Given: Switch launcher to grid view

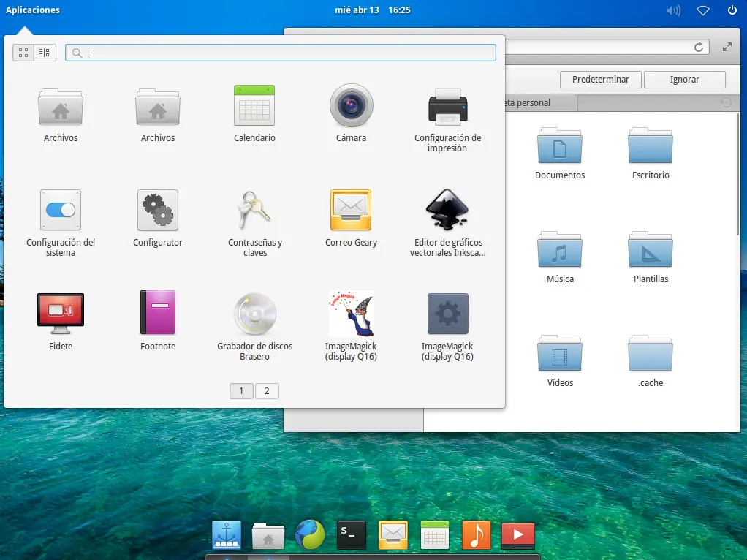Looking at the screenshot, I should 23,53.
